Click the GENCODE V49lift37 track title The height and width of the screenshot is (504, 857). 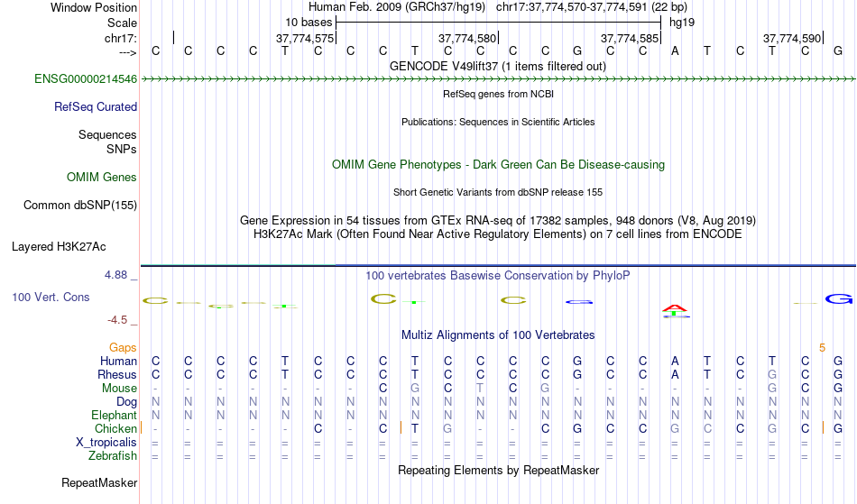coord(498,67)
